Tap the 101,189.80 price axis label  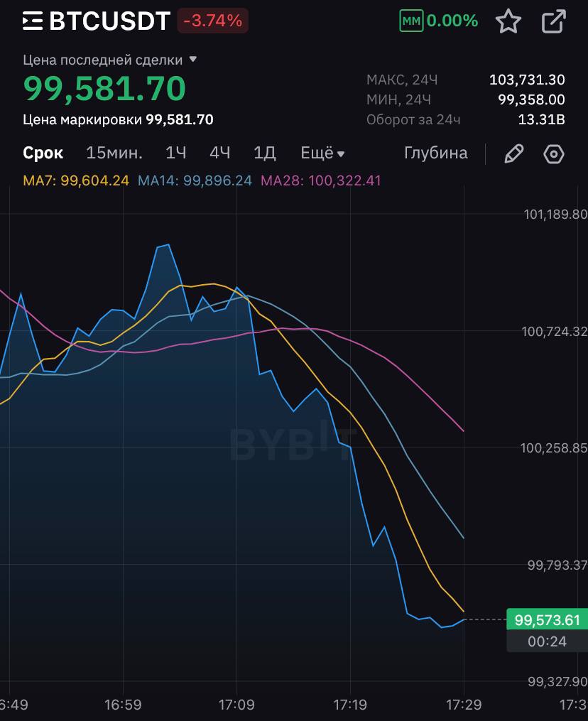point(555,215)
